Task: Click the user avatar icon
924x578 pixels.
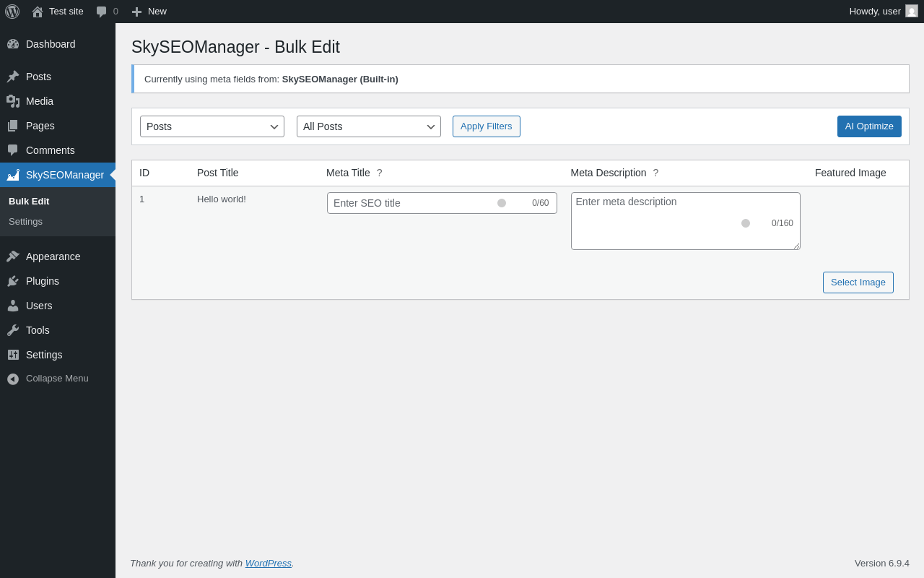Action: point(912,11)
